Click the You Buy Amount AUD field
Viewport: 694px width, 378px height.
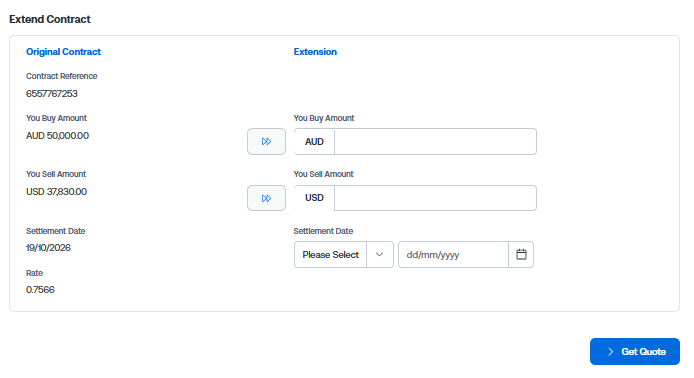pyautogui.click(x=435, y=142)
